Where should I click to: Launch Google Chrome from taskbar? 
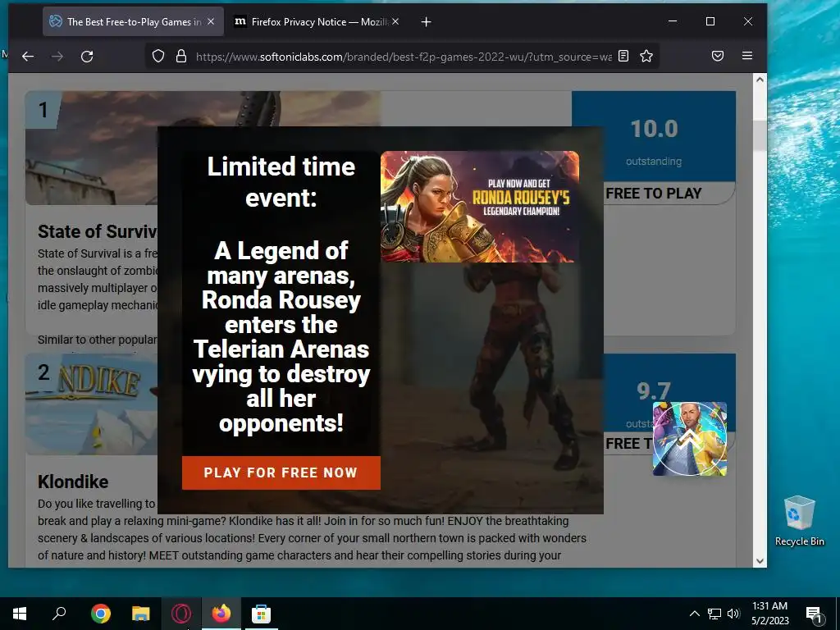coord(101,614)
